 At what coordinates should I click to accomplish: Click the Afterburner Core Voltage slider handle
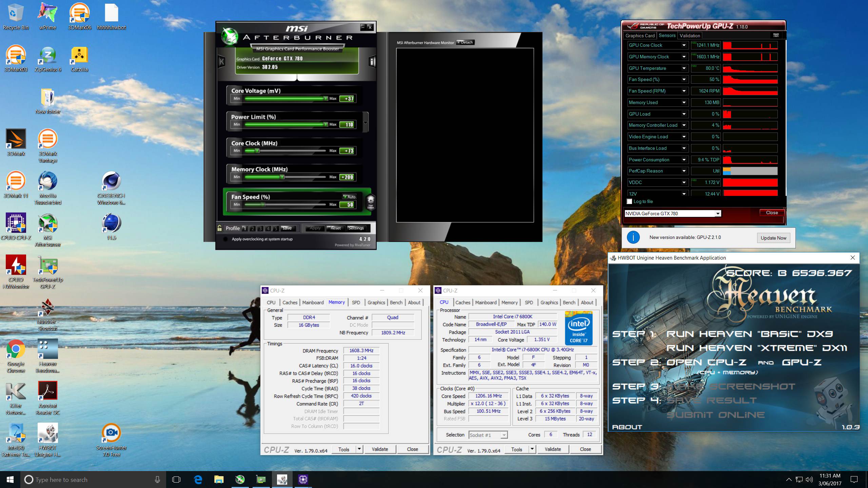(325, 99)
